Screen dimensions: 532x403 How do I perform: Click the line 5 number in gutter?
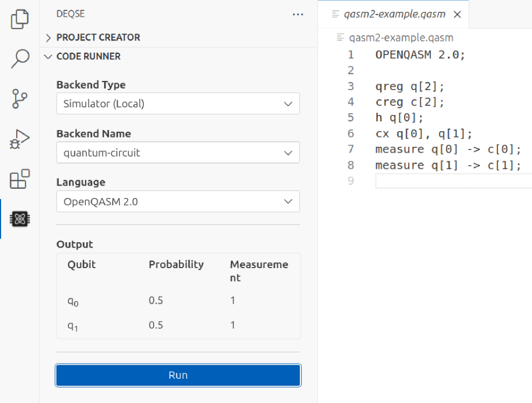pos(351,118)
